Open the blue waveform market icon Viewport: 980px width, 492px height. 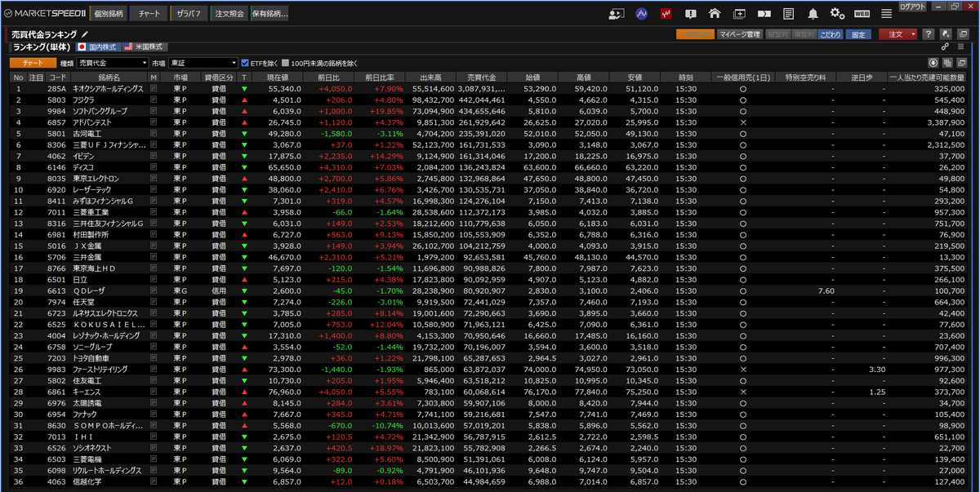pos(642,14)
